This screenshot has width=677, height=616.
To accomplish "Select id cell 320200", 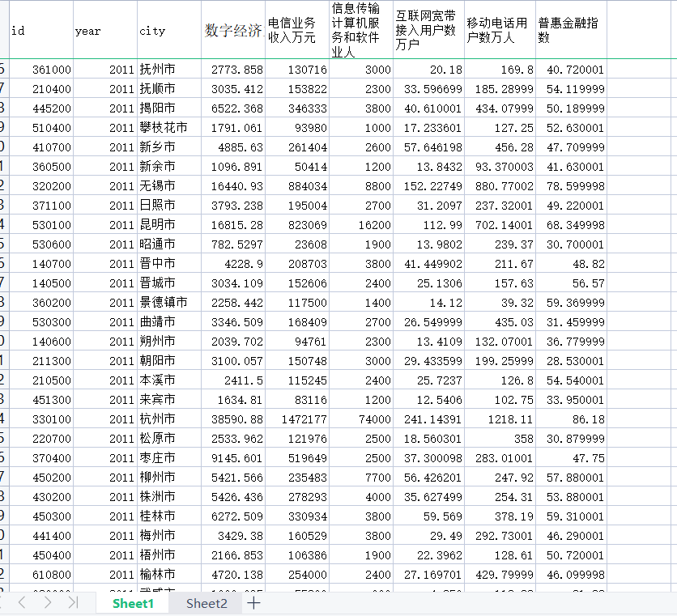I will [41, 185].
